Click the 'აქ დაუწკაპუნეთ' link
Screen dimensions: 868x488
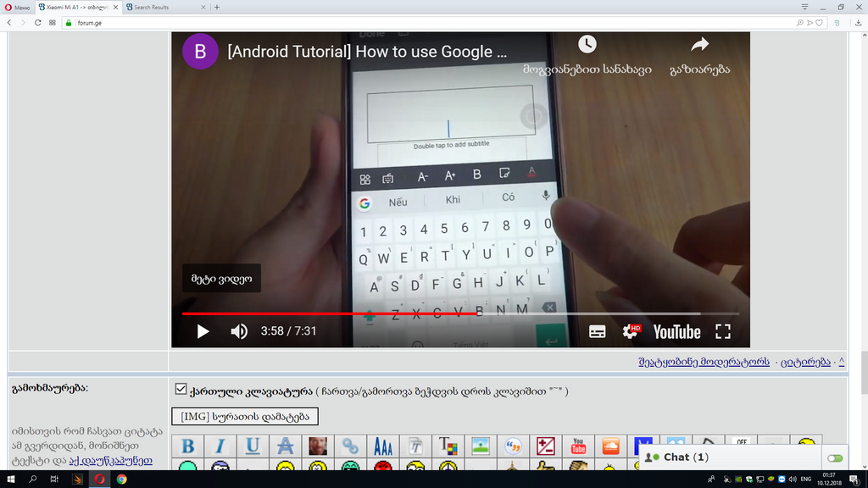pyautogui.click(x=111, y=460)
